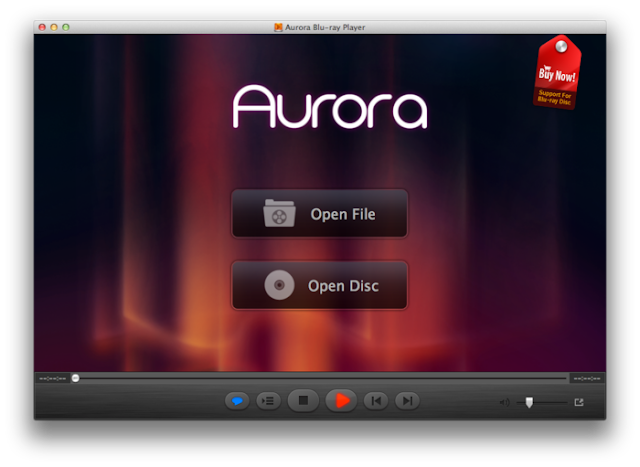Click the Aurora logo text
The width and height of the screenshot is (640, 467).
coord(330,107)
